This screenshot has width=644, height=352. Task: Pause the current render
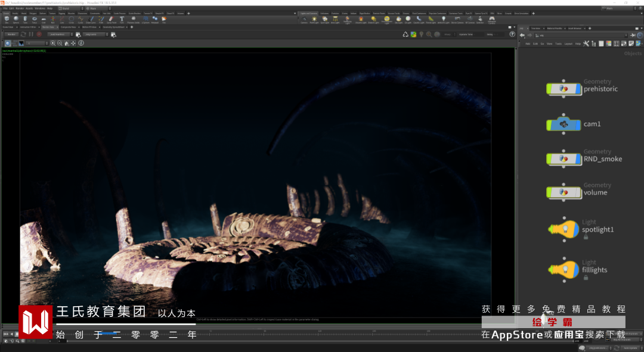coord(31,35)
